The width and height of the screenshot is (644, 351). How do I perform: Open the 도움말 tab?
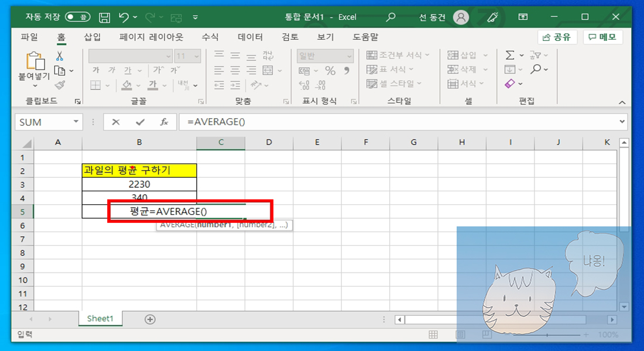[365, 37]
